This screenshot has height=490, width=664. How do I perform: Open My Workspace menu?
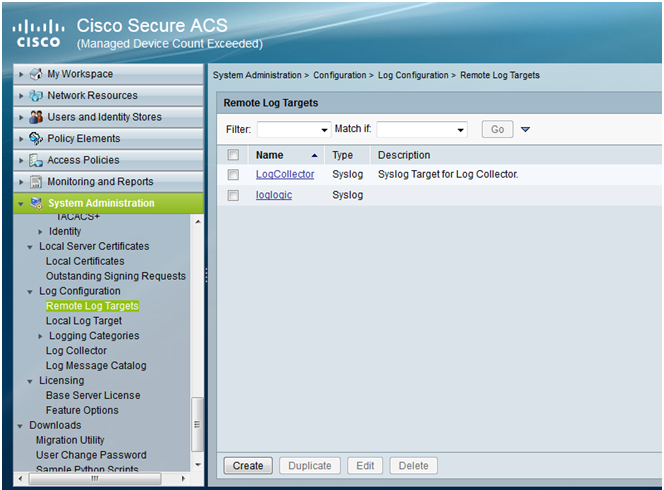tap(108, 74)
